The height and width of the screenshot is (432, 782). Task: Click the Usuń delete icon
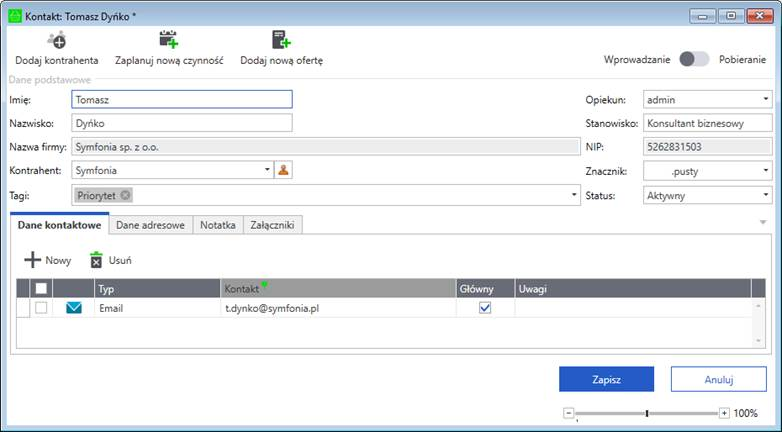(96, 260)
